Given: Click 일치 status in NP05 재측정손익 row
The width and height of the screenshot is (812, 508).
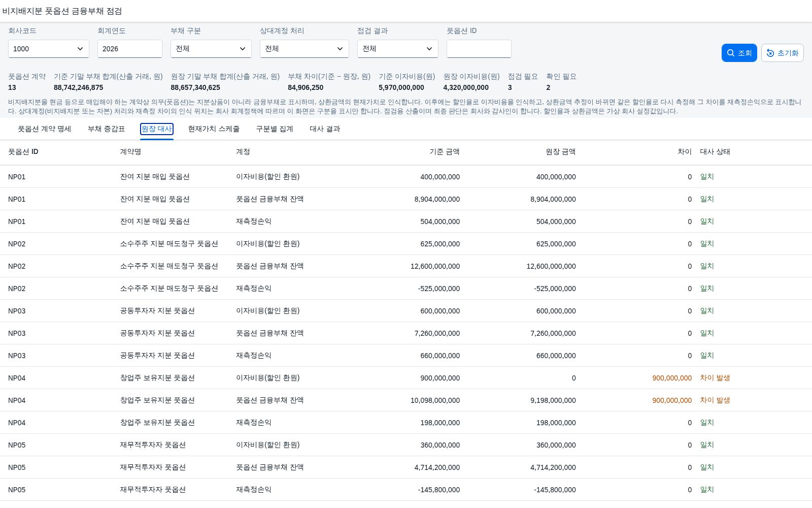Looking at the screenshot, I should click(x=707, y=490).
